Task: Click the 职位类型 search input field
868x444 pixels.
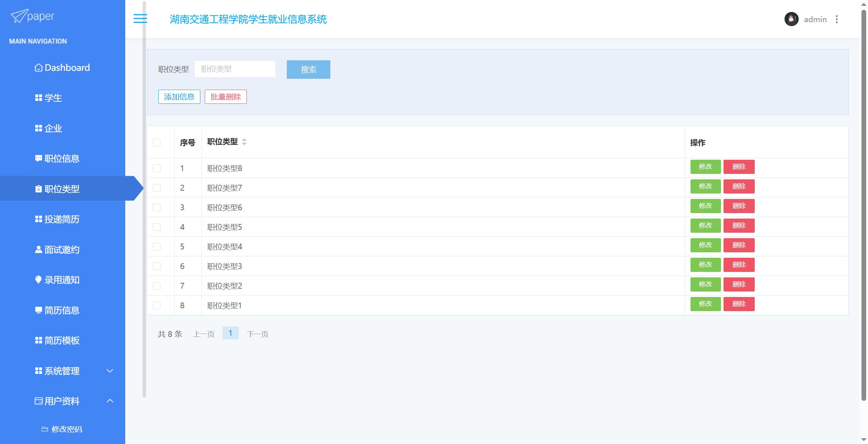Action: point(235,69)
